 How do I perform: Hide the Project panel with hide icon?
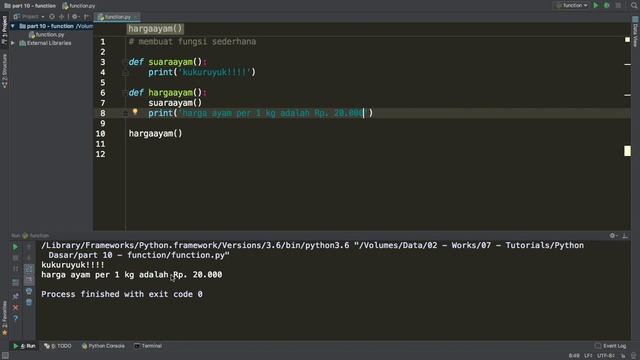87,17
